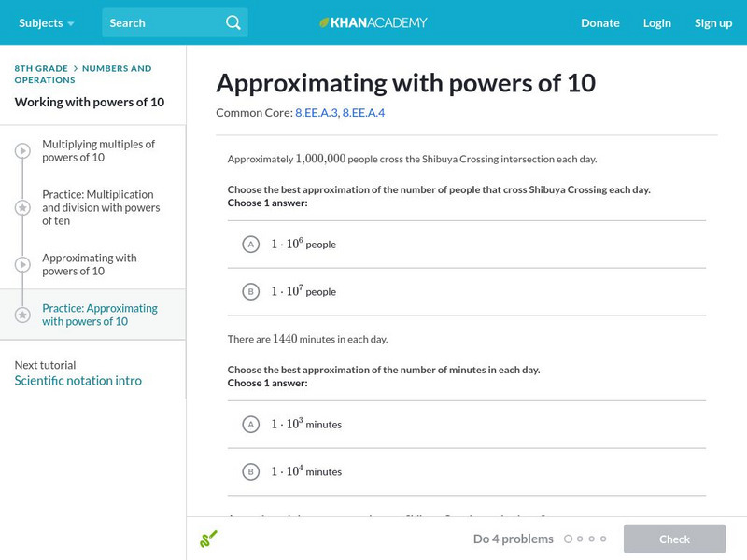Open the scratchpad pencil tool
The height and width of the screenshot is (560, 747).
pos(208,539)
